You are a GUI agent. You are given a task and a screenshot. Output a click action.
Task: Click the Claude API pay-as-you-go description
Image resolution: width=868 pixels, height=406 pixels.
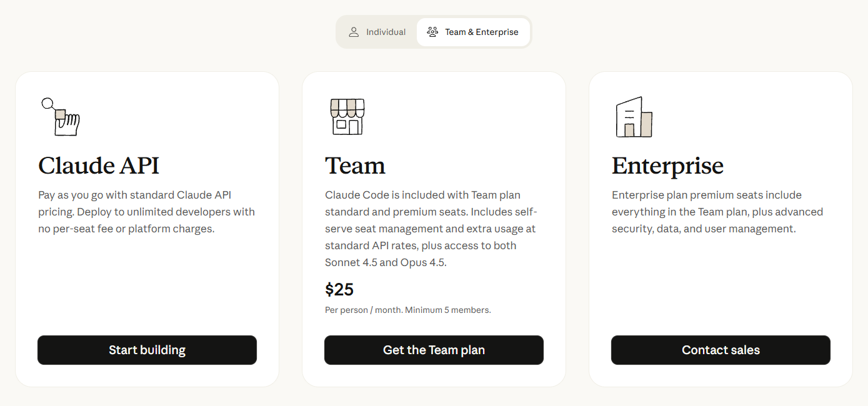[146, 212]
